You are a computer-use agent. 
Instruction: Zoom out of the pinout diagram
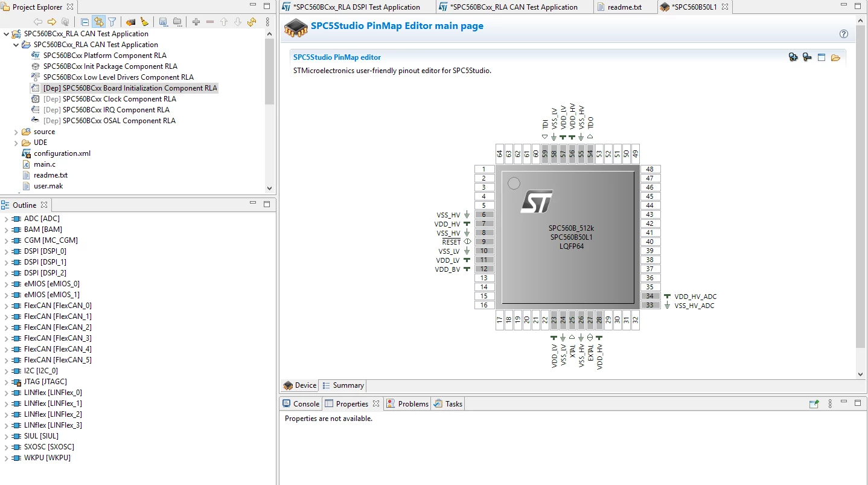coord(807,57)
